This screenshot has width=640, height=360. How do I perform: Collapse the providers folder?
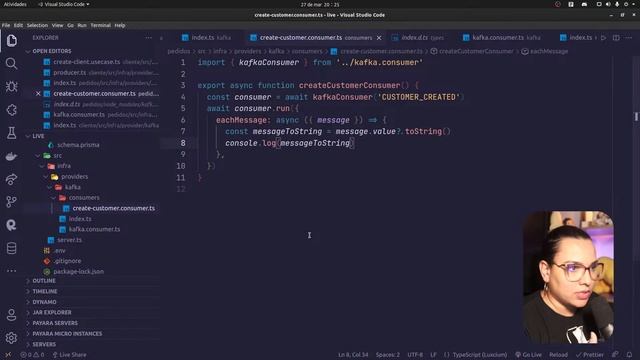click(74, 177)
